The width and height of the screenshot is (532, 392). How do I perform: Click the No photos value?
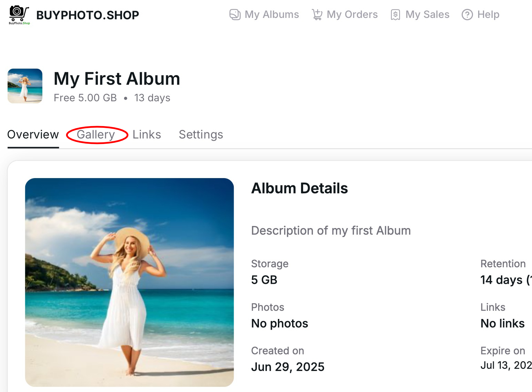pyautogui.click(x=280, y=323)
